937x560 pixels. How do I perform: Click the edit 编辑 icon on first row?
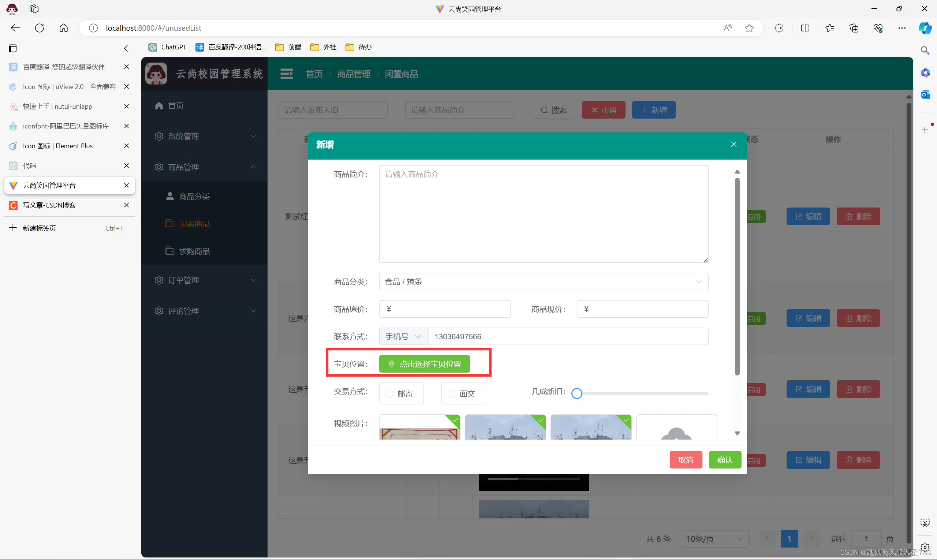(x=808, y=216)
